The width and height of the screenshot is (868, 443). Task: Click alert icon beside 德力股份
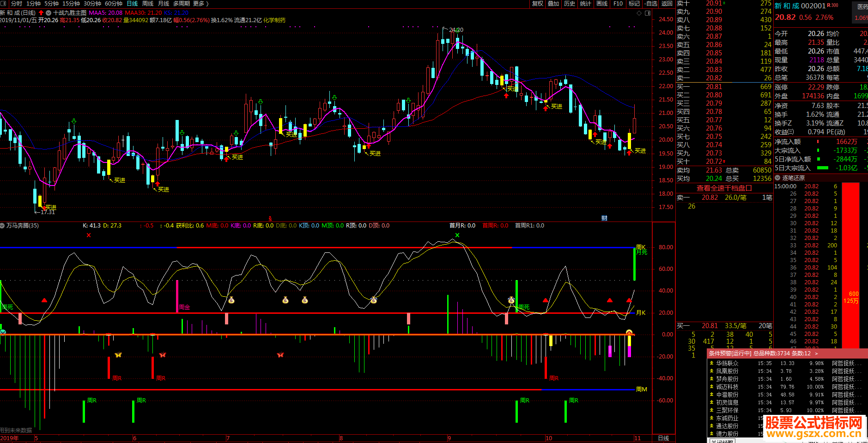(x=712, y=434)
